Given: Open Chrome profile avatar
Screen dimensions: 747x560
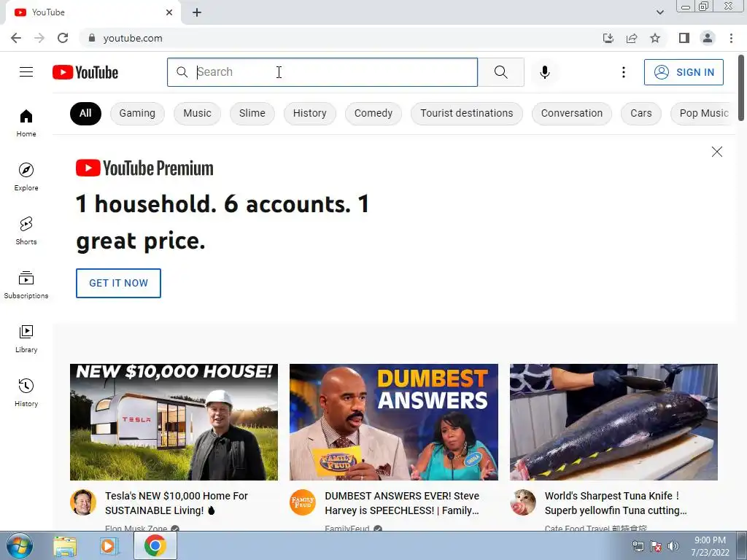Looking at the screenshot, I should point(708,38).
